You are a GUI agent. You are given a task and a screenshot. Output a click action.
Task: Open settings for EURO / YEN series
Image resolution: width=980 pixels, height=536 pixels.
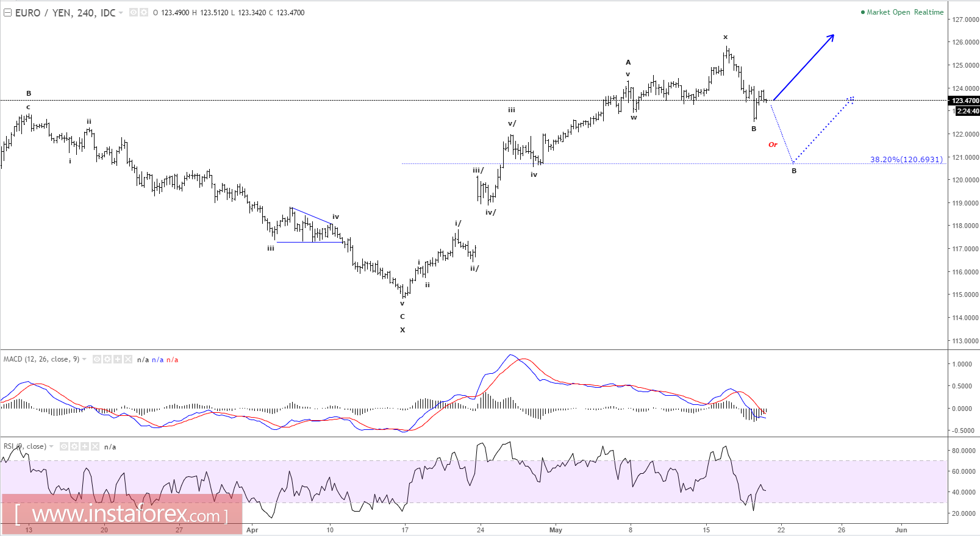(144, 12)
